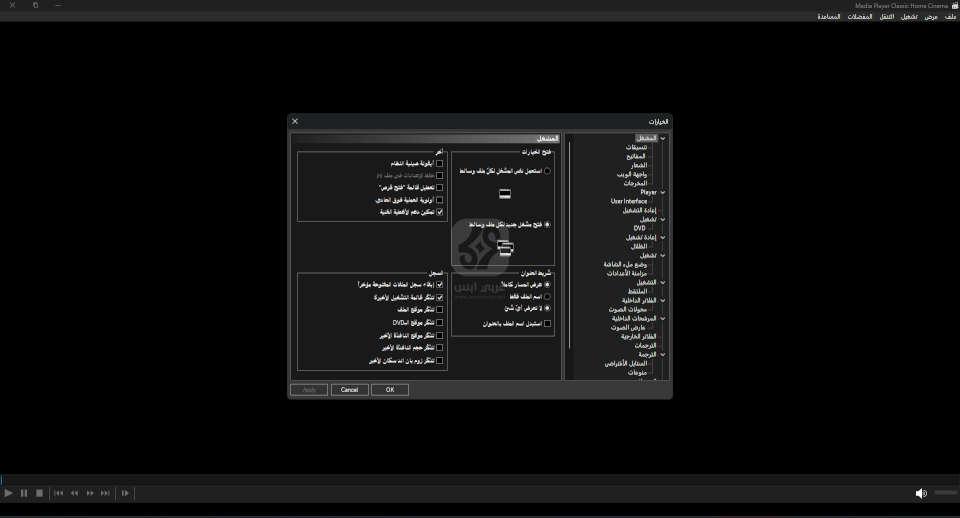This screenshot has width=960, height=518.
Task: Select the منوعات tree item
Action: tap(637, 372)
